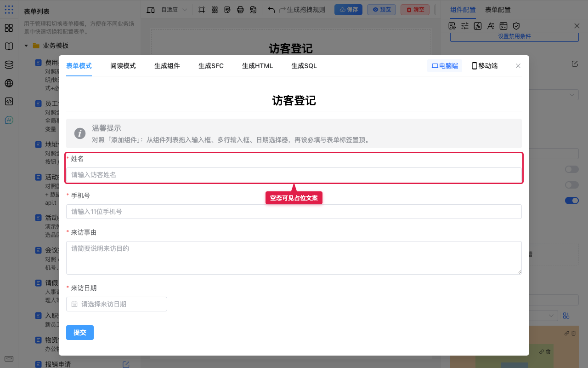Image resolution: width=588 pixels, height=368 pixels.
Task: Close the form preview dialog
Action: click(518, 66)
